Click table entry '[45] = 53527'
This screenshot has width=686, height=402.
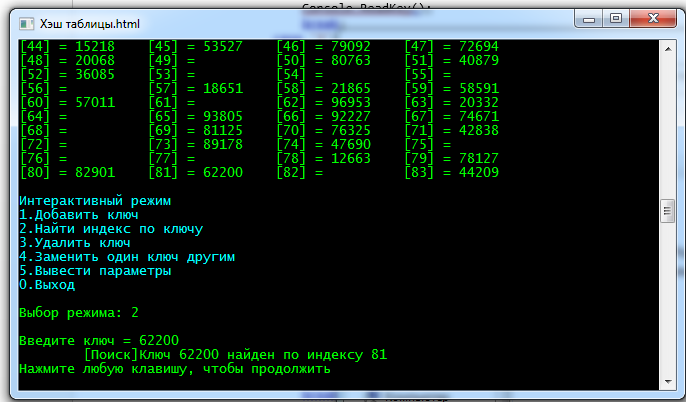195,46
